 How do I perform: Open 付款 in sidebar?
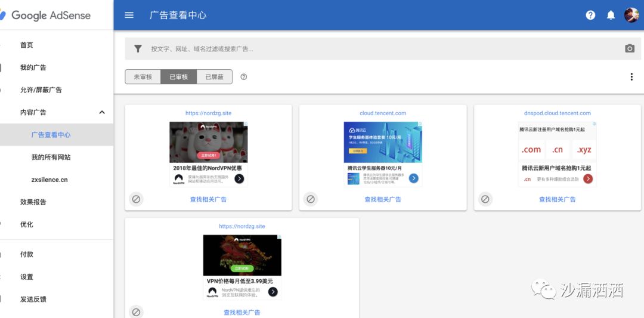[27, 255]
